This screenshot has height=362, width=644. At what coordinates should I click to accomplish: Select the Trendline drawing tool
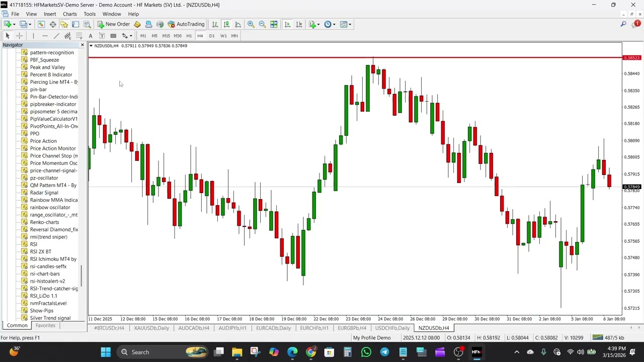click(56, 36)
